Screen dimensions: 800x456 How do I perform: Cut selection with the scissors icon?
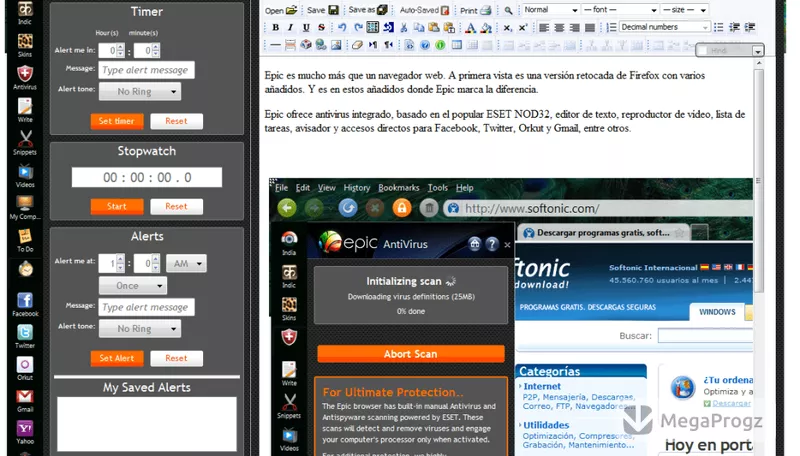tap(404, 28)
